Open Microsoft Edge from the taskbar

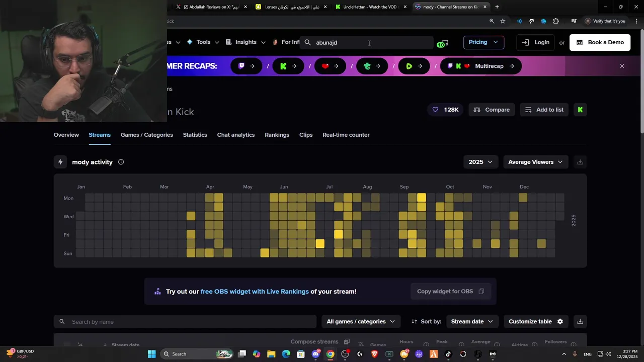point(286,354)
